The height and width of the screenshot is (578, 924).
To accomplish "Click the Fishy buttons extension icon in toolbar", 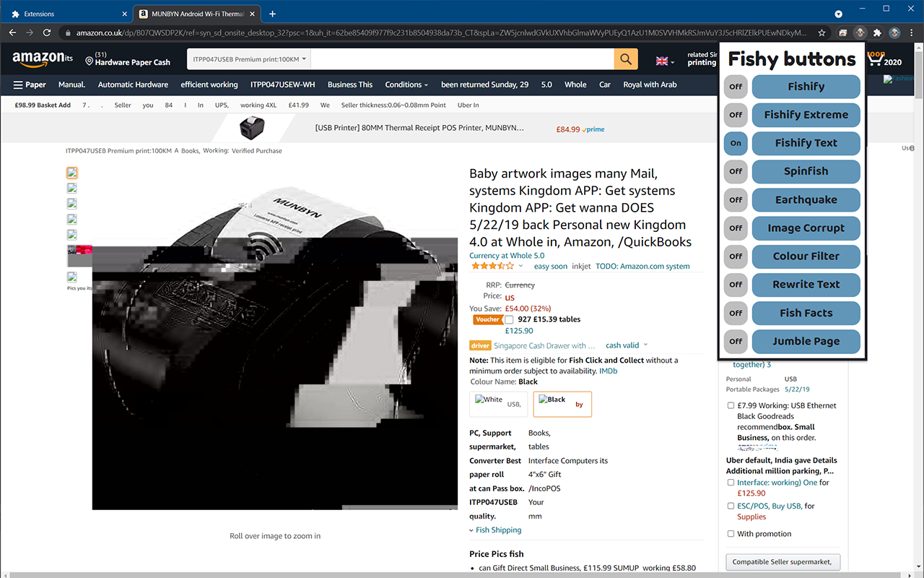I will 860,33.
